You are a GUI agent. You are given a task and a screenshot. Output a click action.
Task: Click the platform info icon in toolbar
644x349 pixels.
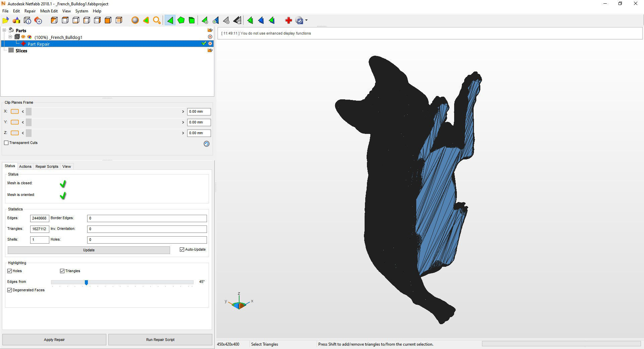click(x=28, y=20)
